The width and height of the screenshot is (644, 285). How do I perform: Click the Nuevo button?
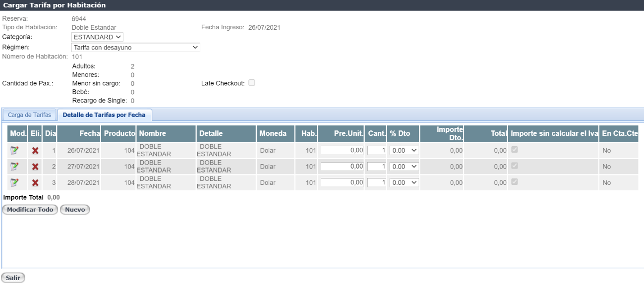pyautogui.click(x=75, y=210)
